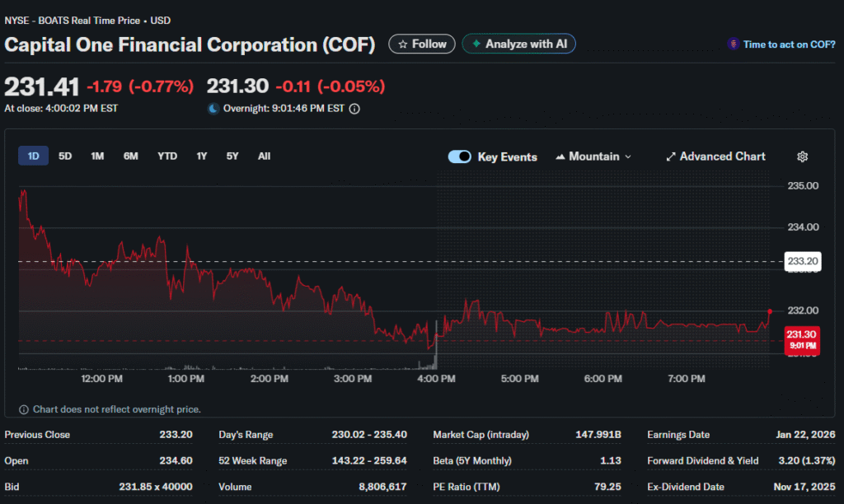
Task: Click Analyze with AI button
Action: click(x=518, y=44)
